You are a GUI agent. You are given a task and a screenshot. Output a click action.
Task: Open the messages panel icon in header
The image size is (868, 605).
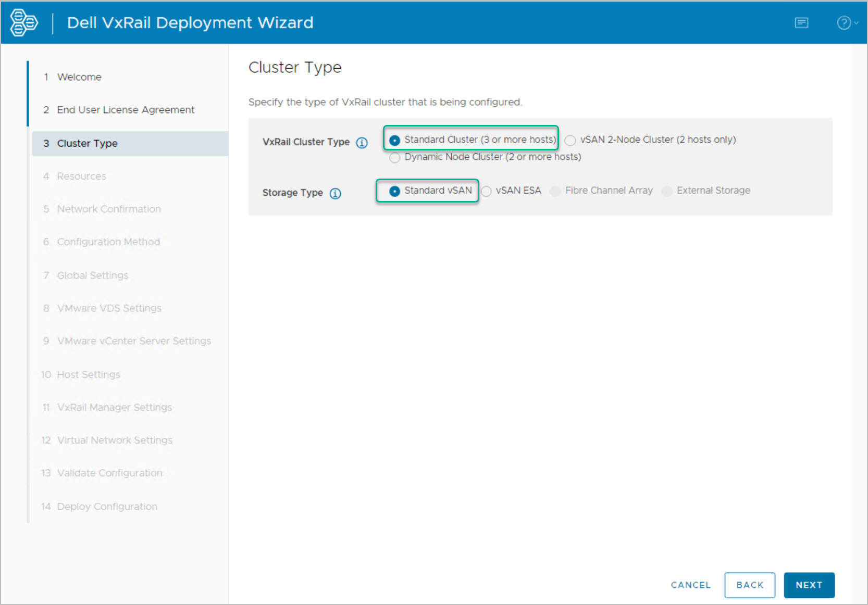(x=801, y=23)
